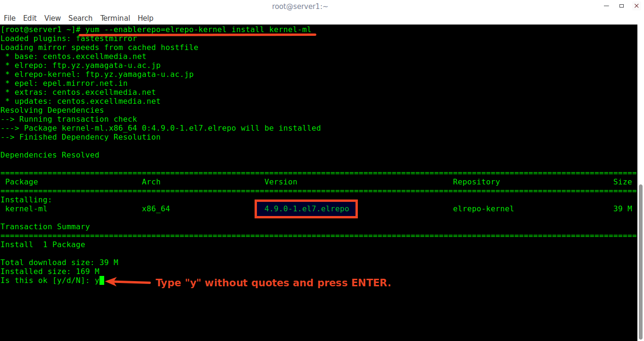644x341 pixels.
Task: Open the Help menu
Action: click(146, 18)
